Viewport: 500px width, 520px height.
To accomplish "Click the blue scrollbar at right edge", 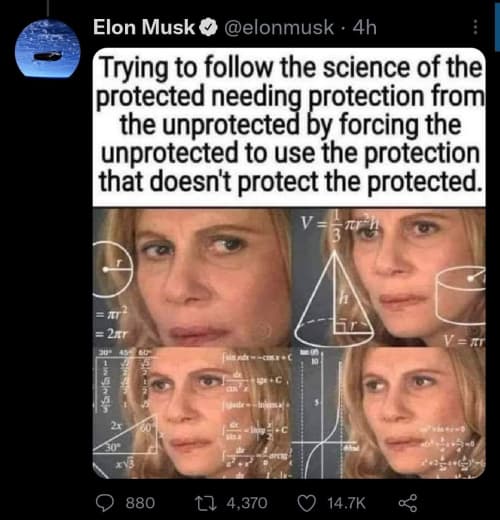I will 497,25.
